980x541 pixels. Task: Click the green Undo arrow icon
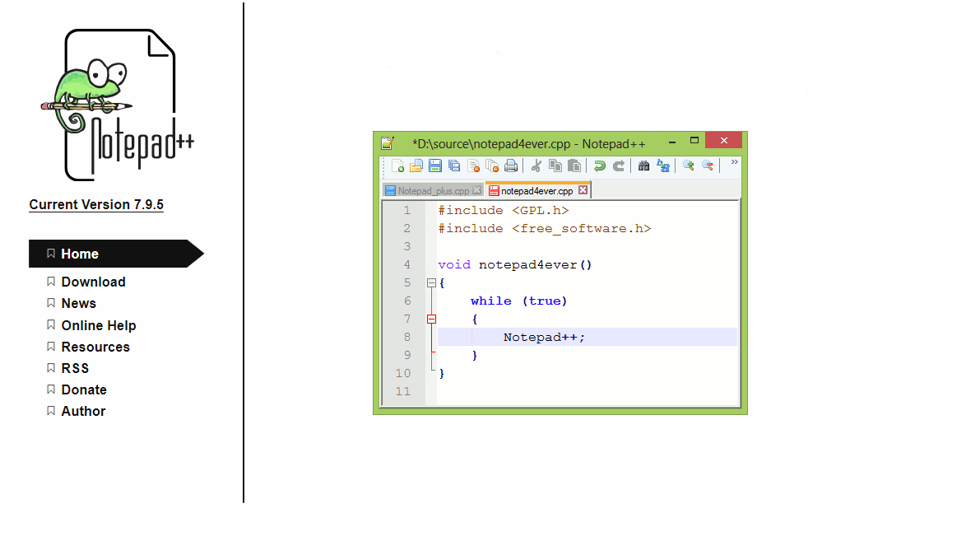point(599,166)
